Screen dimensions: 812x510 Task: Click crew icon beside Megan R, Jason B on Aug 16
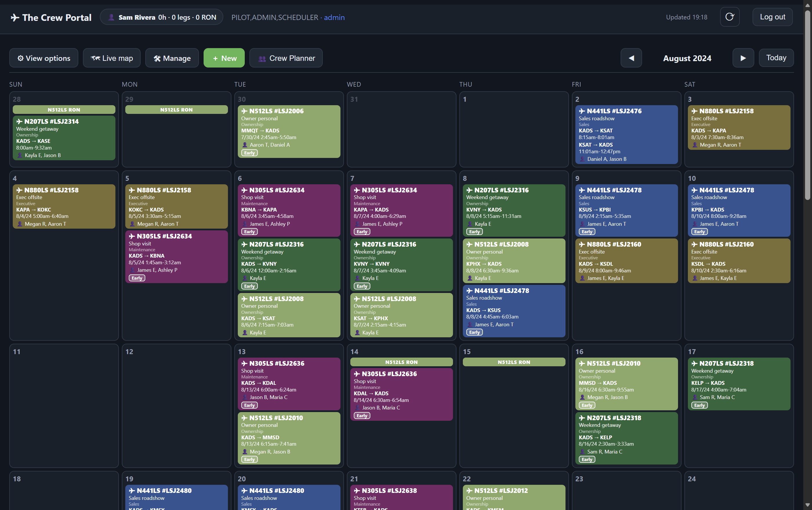tap(582, 397)
